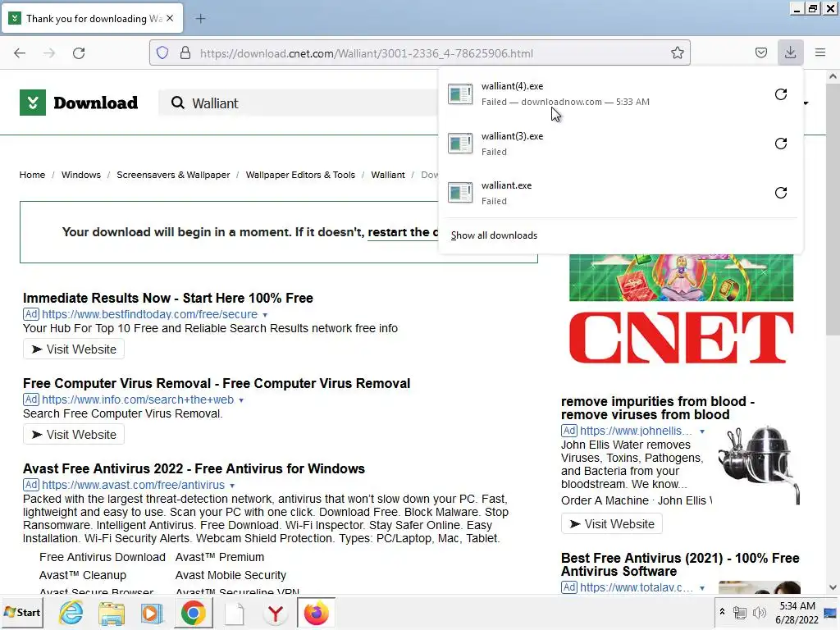Click the forward navigation arrow

point(49,53)
